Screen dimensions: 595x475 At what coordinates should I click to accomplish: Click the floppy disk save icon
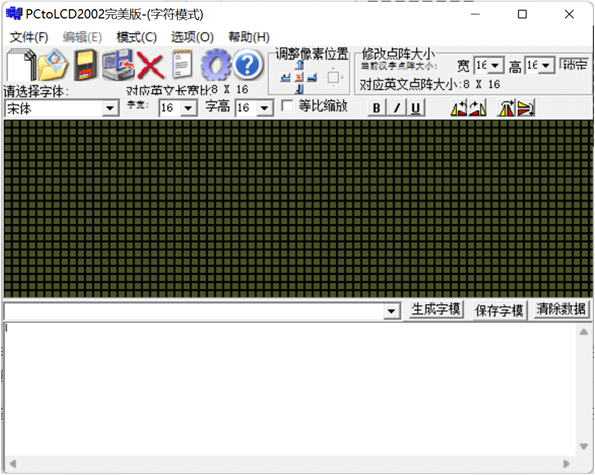pyautogui.click(x=85, y=65)
